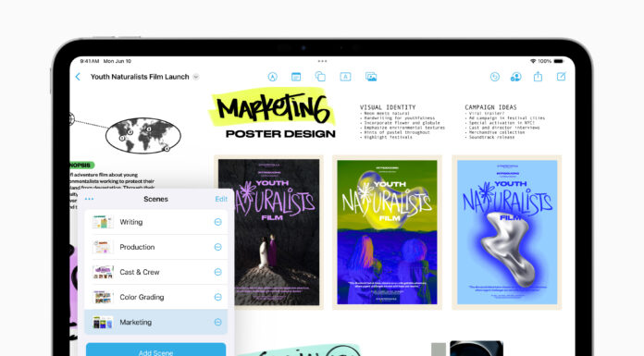Add a text box from toolbar
Viewport: 644px width, 356px height.
click(x=345, y=77)
